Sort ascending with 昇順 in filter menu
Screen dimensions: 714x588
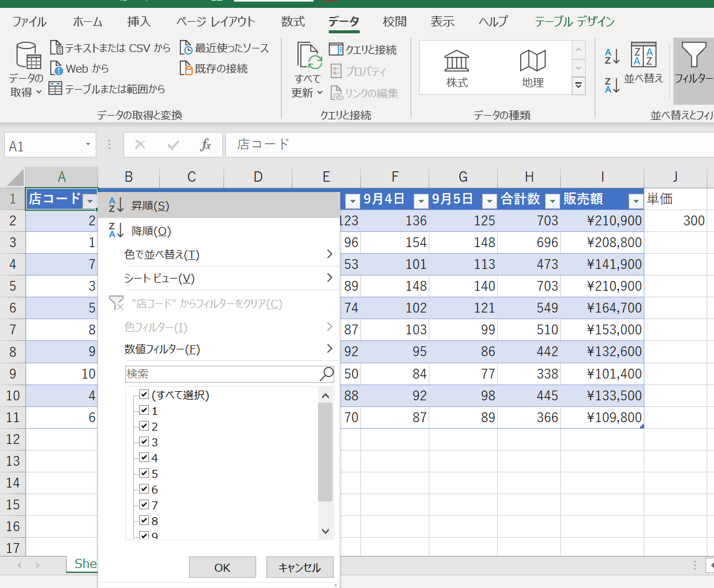(x=151, y=205)
